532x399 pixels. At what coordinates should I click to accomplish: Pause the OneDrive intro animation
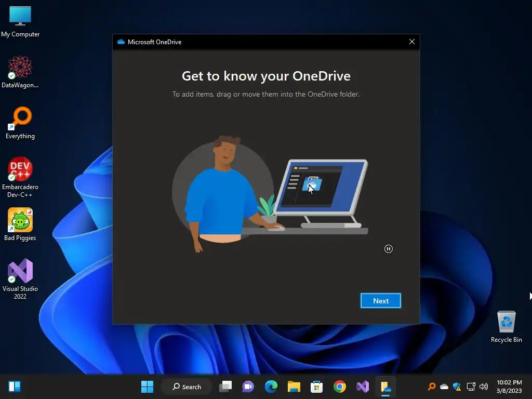point(389,249)
